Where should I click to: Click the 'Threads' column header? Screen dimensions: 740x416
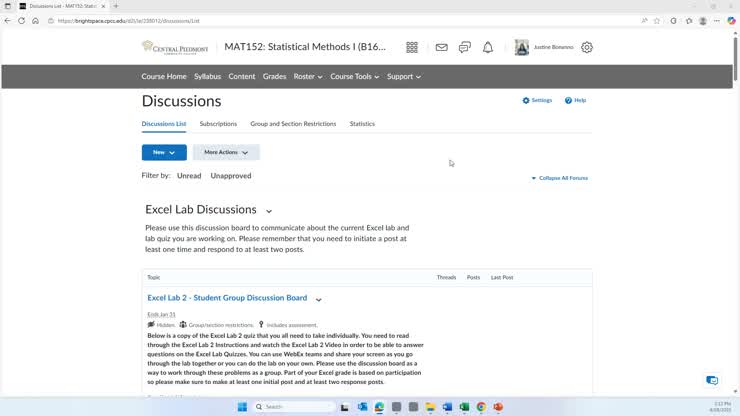[446, 278]
